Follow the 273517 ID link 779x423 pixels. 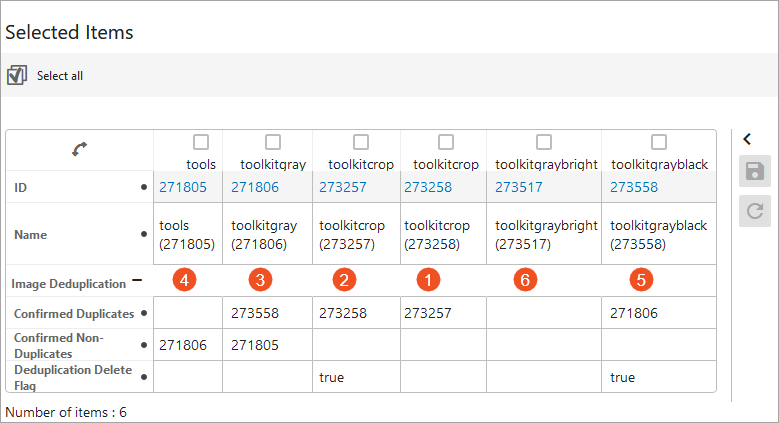520,186
